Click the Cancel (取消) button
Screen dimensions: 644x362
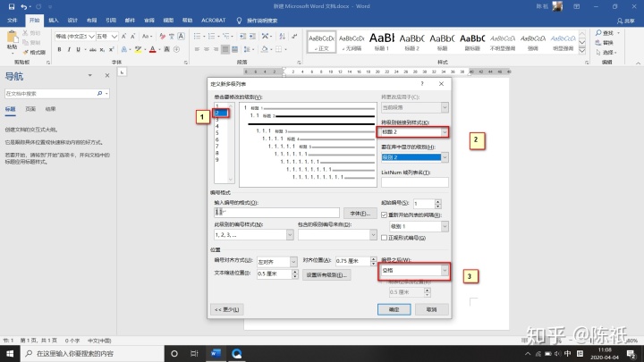click(432, 309)
